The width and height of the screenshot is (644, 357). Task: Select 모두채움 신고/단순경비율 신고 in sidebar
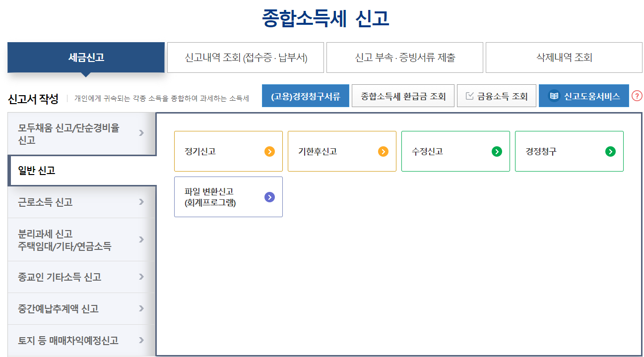pos(74,133)
